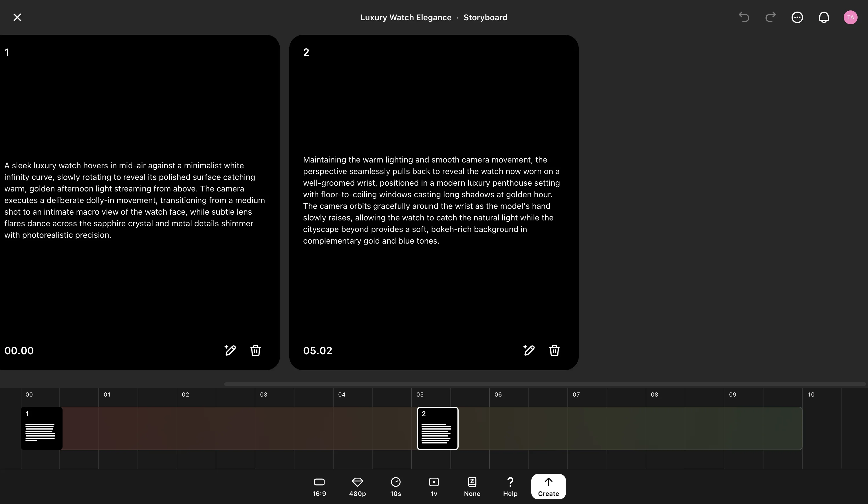The height and width of the screenshot is (504, 868).
Task: Select timeline thumbnail for card 1
Action: coord(42,428)
